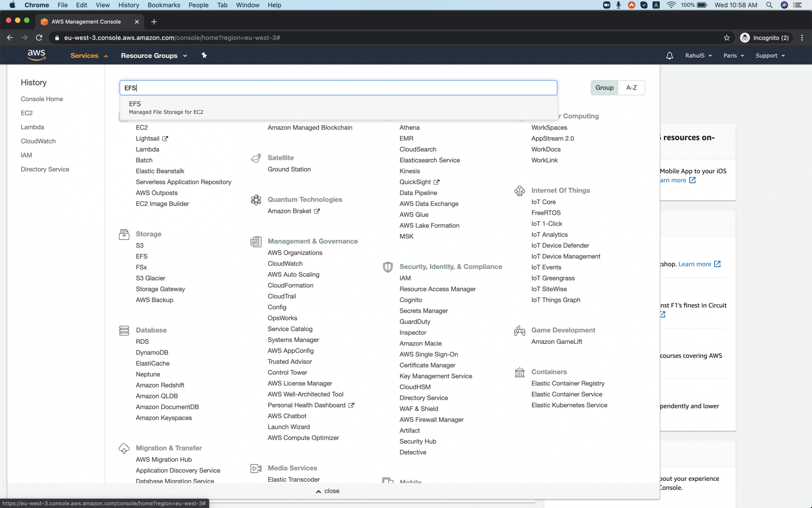Image resolution: width=812 pixels, height=508 pixels.
Task: Click the Storage category icon
Action: click(124, 234)
